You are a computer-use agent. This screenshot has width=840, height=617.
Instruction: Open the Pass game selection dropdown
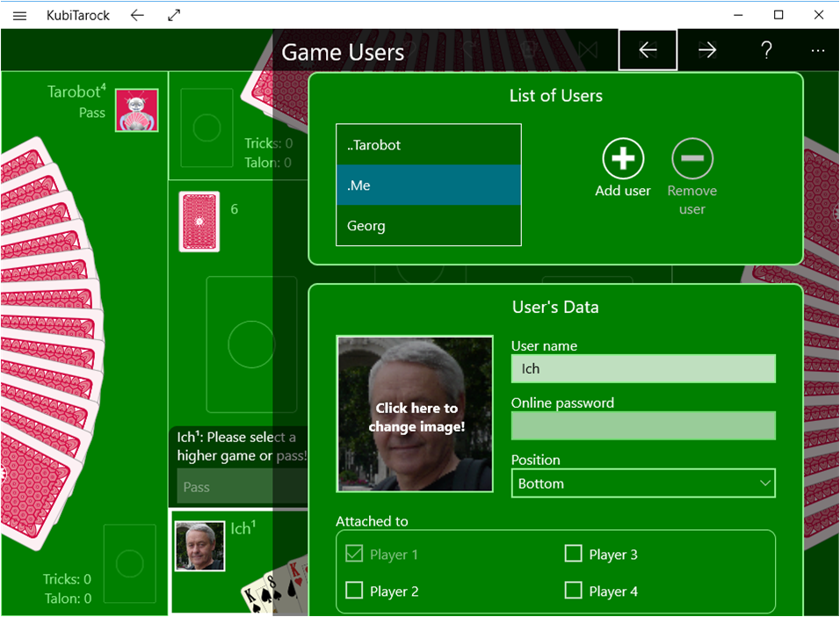(237, 487)
